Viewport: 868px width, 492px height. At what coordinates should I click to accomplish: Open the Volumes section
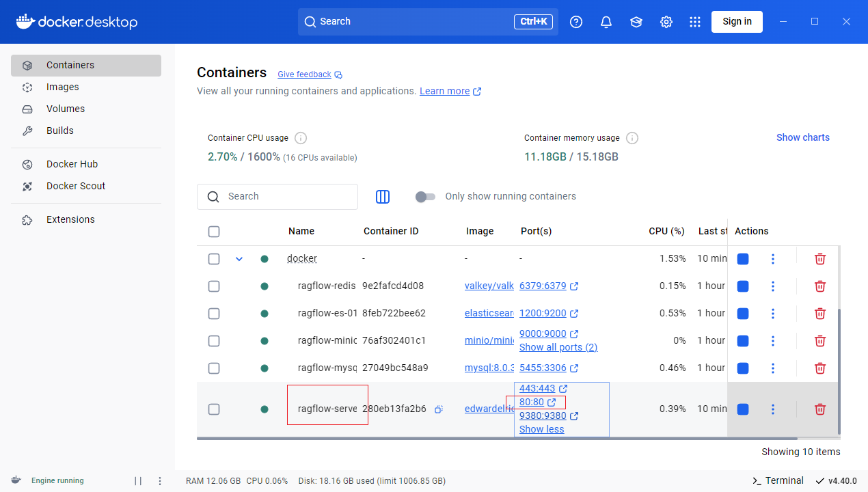tap(86, 109)
